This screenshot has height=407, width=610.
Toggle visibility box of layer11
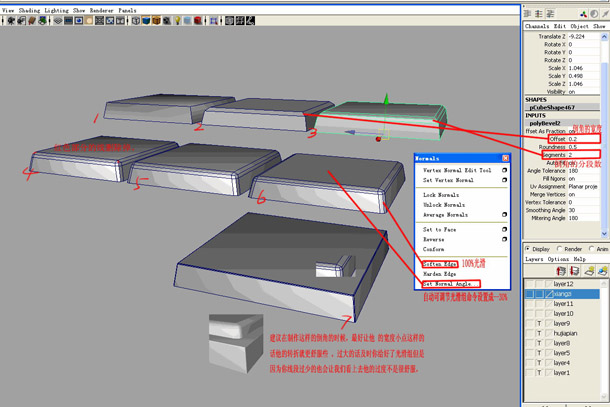coord(529,303)
